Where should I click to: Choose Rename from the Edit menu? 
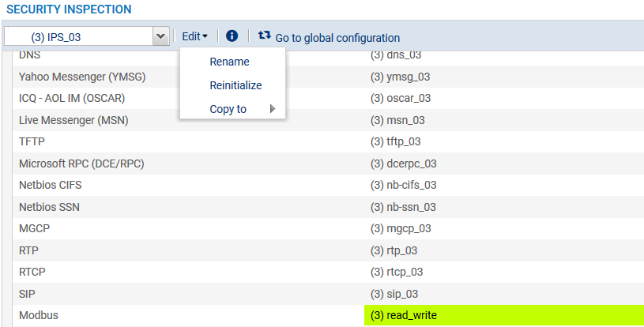click(x=229, y=62)
